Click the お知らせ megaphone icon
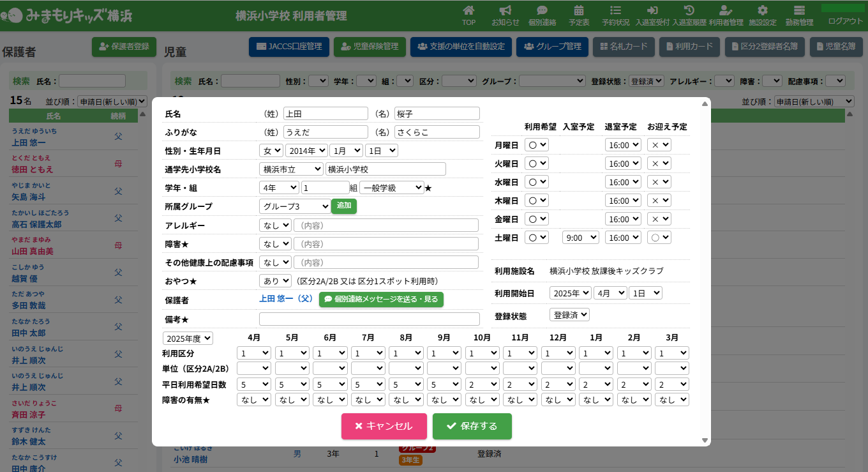The height and width of the screenshot is (472, 868). coord(505,11)
